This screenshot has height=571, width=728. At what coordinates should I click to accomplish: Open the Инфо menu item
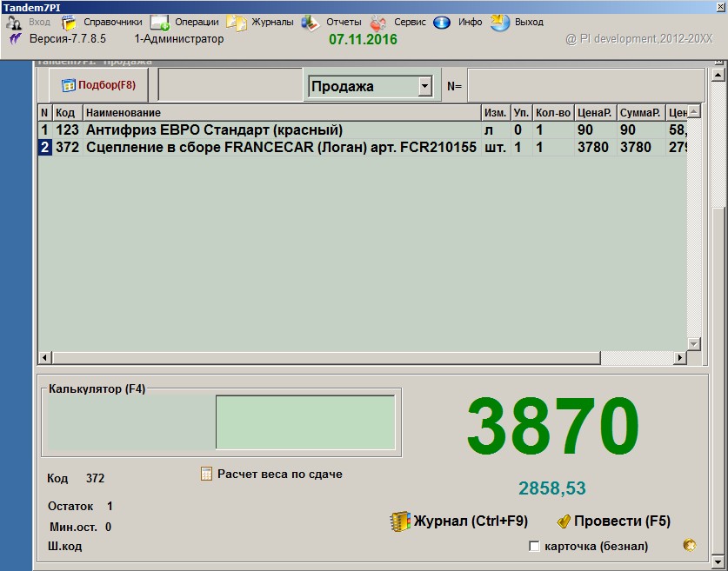point(470,22)
